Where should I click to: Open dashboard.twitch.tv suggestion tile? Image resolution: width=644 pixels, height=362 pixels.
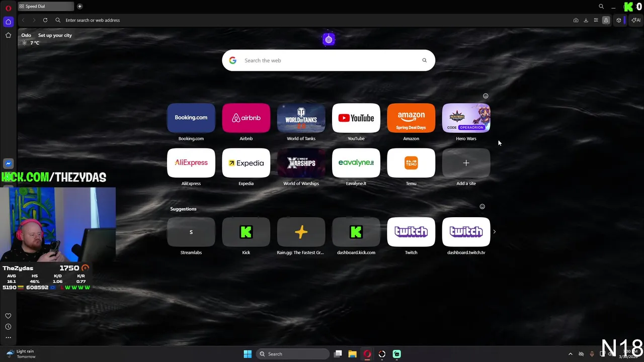[466, 232]
